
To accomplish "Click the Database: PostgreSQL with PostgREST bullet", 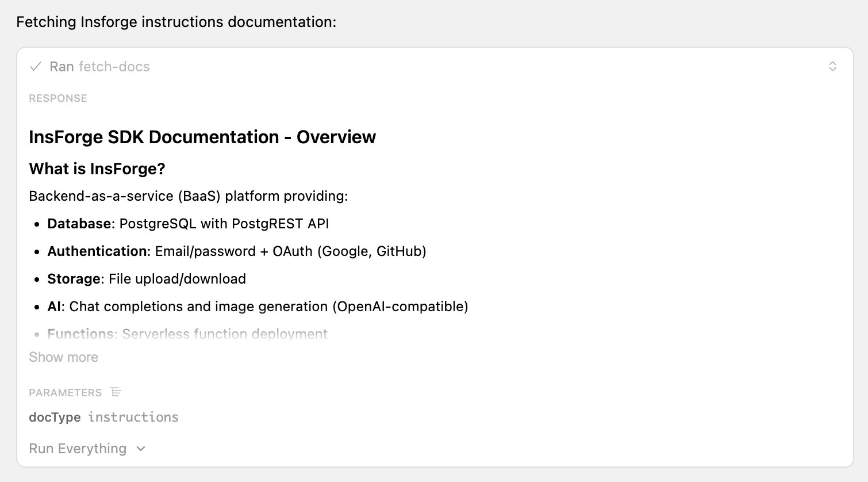I will (x=188, y=224).
